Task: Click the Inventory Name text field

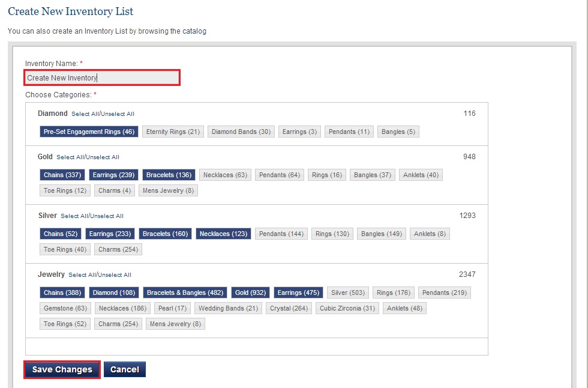Action: pyautogui.click(x=102, y=77)
